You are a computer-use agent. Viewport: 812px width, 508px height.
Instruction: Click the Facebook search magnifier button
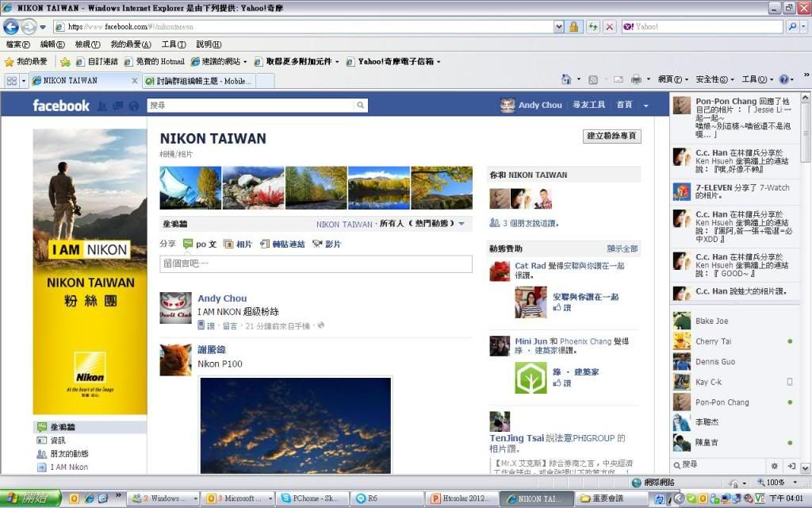pyautogui.click(x=361, y=106)
